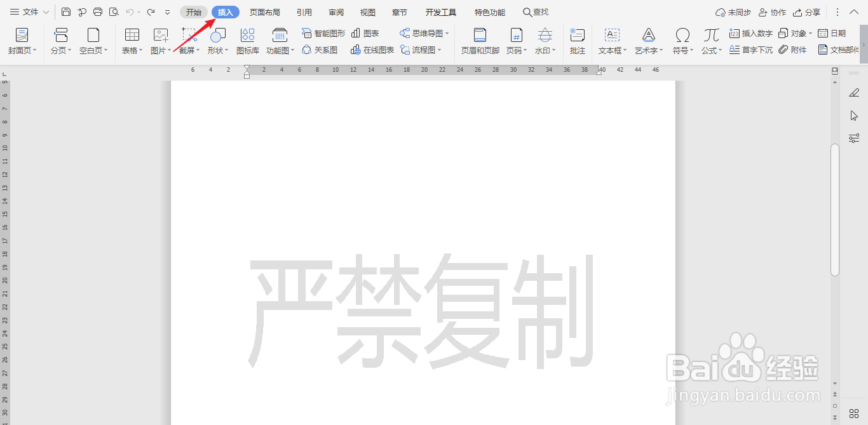This screenshot has height=425, width=868.
Task: Insert Smart Graphic (智能图形)
Action: coord(323,33)
